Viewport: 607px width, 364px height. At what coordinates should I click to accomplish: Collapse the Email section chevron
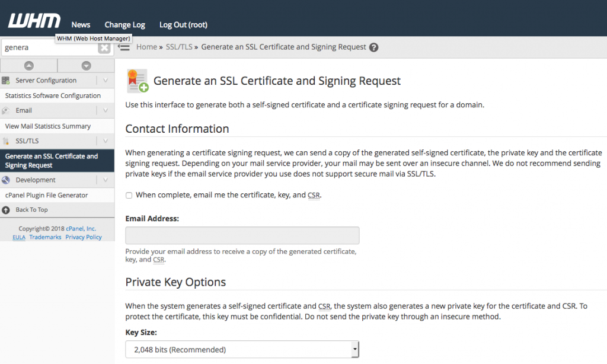pos(106,111)
